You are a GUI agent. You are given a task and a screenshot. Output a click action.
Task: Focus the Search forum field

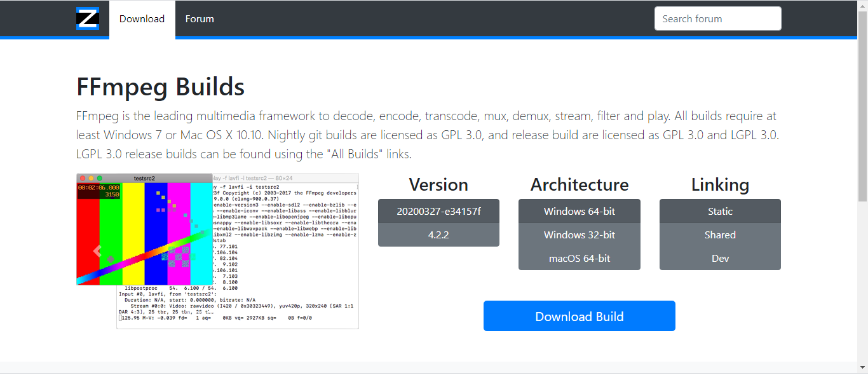tap(718, 18)
